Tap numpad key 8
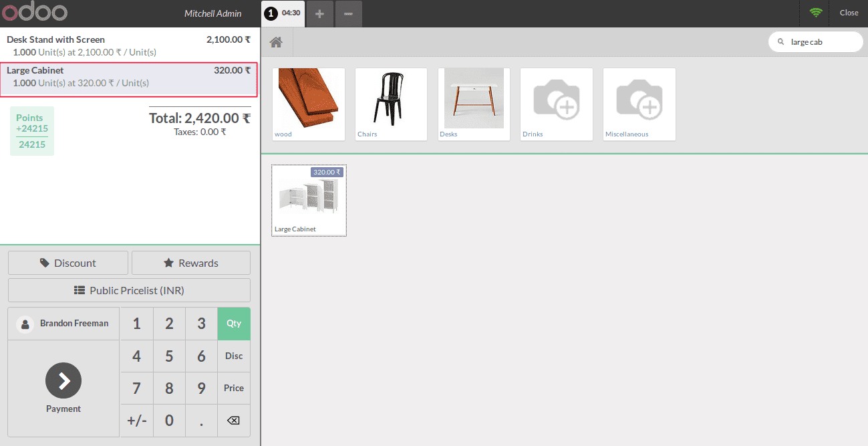Screen dimensions: 868x446 tap(169, 388)
